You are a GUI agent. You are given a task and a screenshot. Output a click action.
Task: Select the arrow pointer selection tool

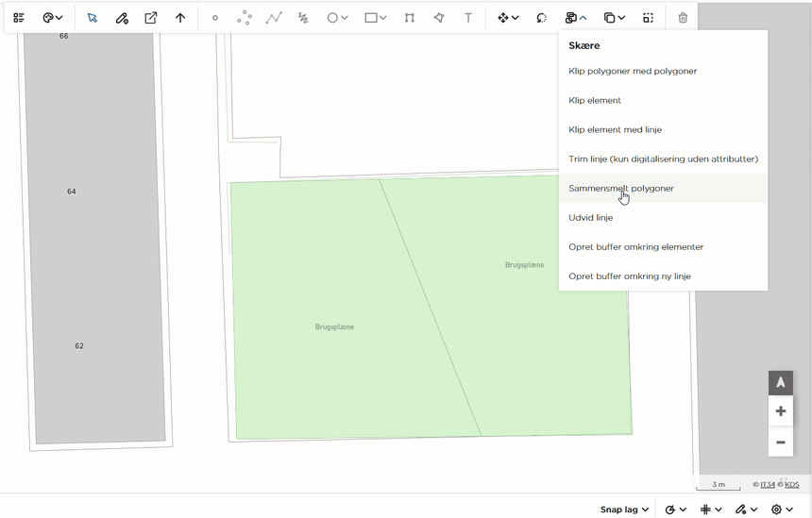(93, 18)
